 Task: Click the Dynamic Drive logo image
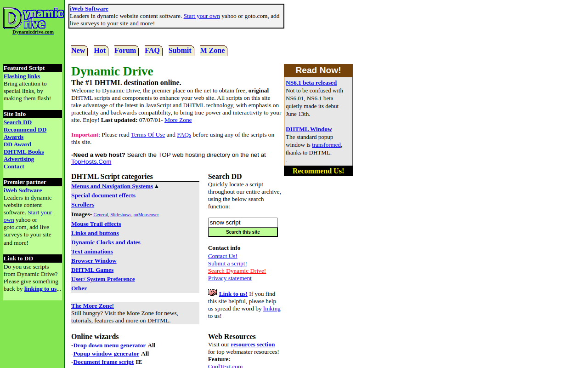(x=33, y=18)
